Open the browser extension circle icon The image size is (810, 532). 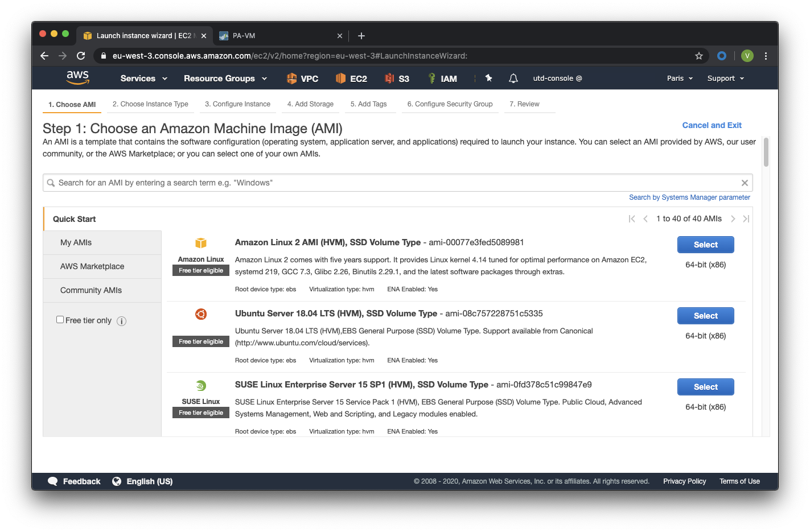(722, 56)
